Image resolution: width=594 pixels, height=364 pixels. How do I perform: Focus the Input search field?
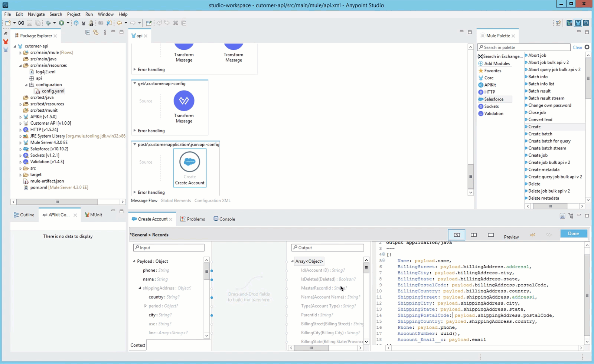click(169, 247)
